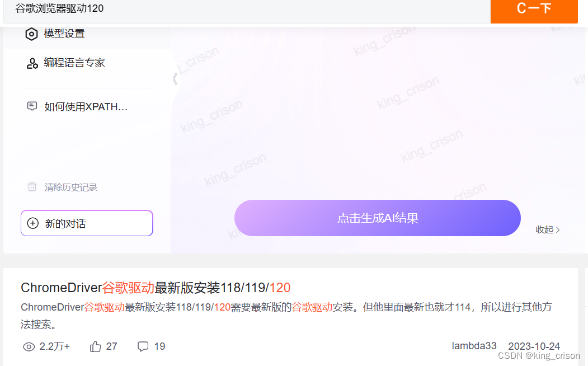Open the ChromeDriver谷歌驱动最新版安装 article title
This screenshot has height=366, width=588.
tap(156, 288)
